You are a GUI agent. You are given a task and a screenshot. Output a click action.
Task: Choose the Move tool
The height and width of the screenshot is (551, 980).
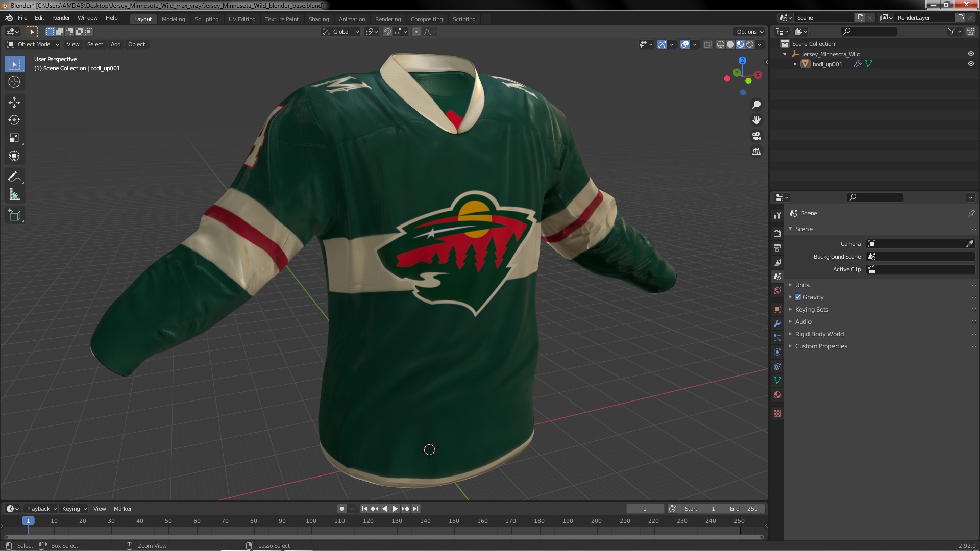(14, 103)
